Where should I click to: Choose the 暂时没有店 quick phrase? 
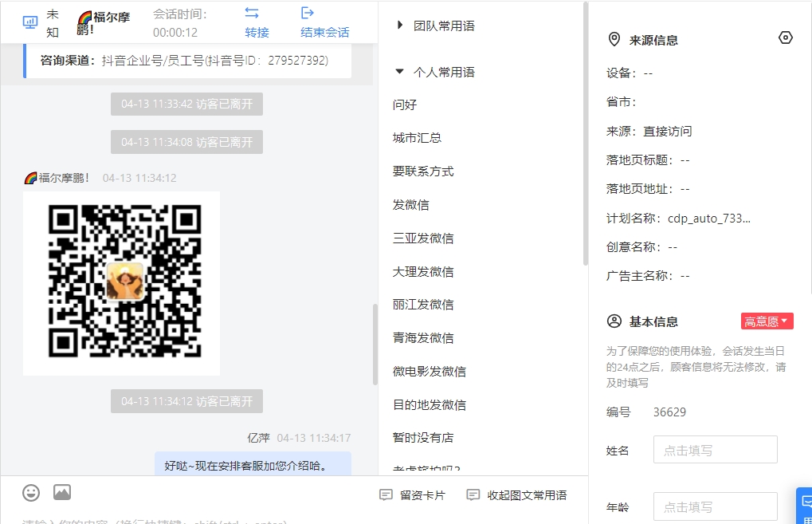point(423,437)
